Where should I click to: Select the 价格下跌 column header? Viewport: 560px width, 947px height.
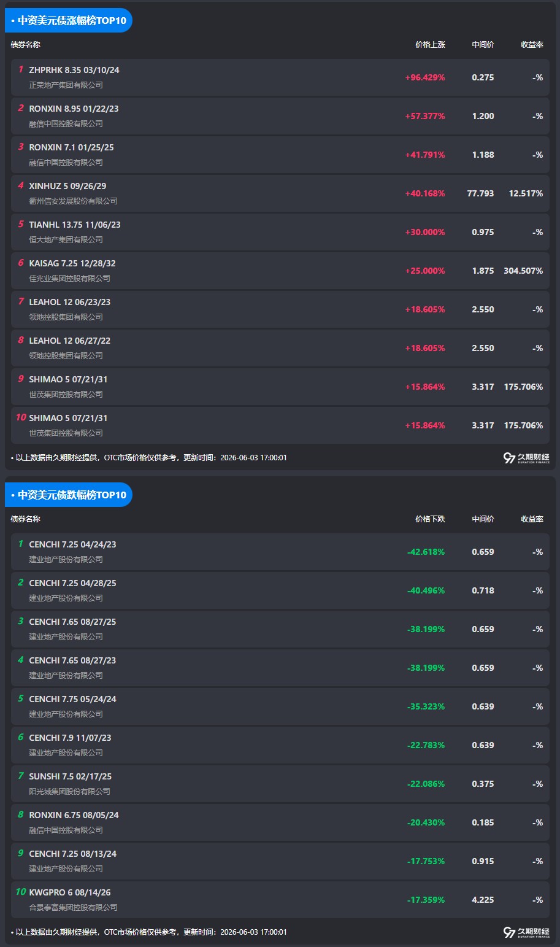[x=430, y=519]
